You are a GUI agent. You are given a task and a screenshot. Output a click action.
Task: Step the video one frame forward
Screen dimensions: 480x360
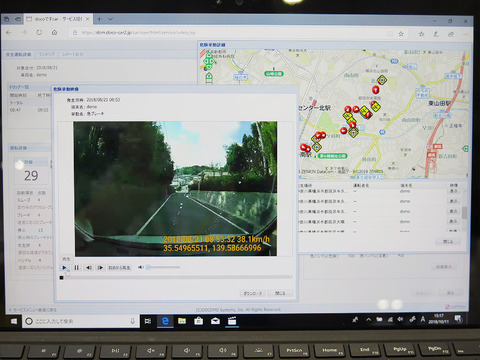tap(100, 267)
